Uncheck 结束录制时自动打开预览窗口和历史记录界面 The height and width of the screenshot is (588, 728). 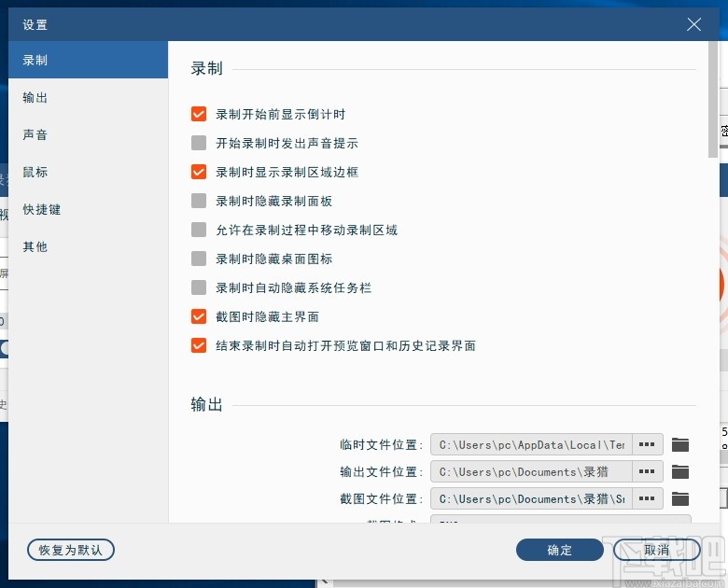(199, 345)
